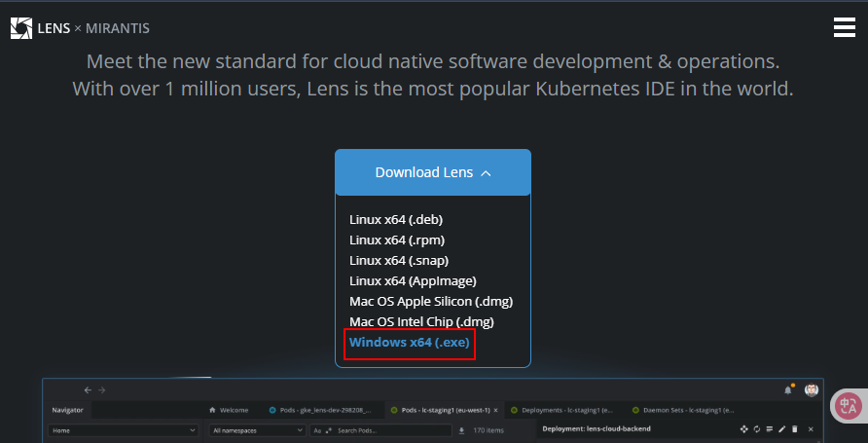This screenshot has width=868, height=443.
Task: Click the delete trash icon in Deployment panel
Action: 795,429
